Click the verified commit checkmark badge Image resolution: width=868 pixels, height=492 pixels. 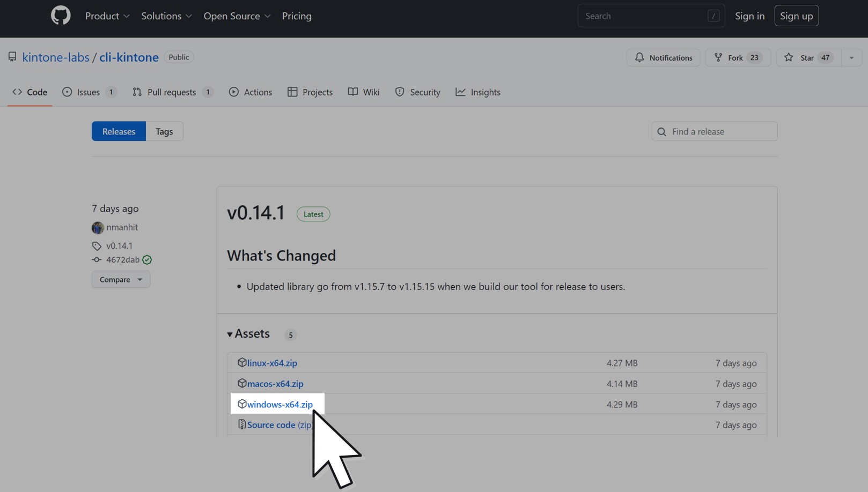click(x=147, y=260)
